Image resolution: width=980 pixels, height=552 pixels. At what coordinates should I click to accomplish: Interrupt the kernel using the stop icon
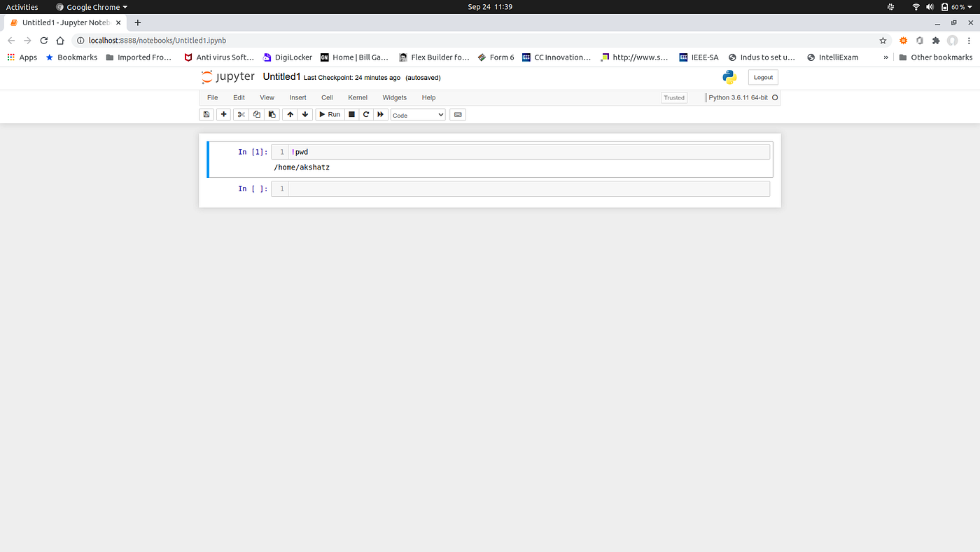click(x=351, y=114)
